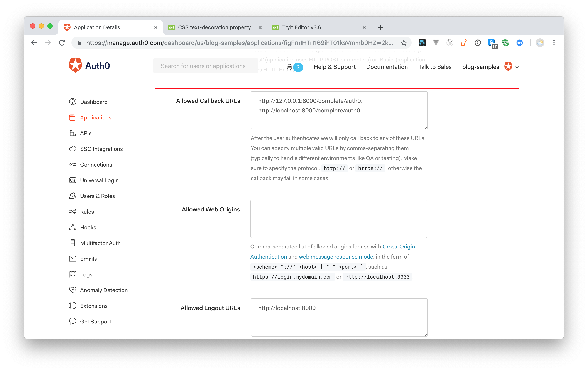Reload the page in the browser
Viewport: 588px width, 371px height.
(62, 43)
